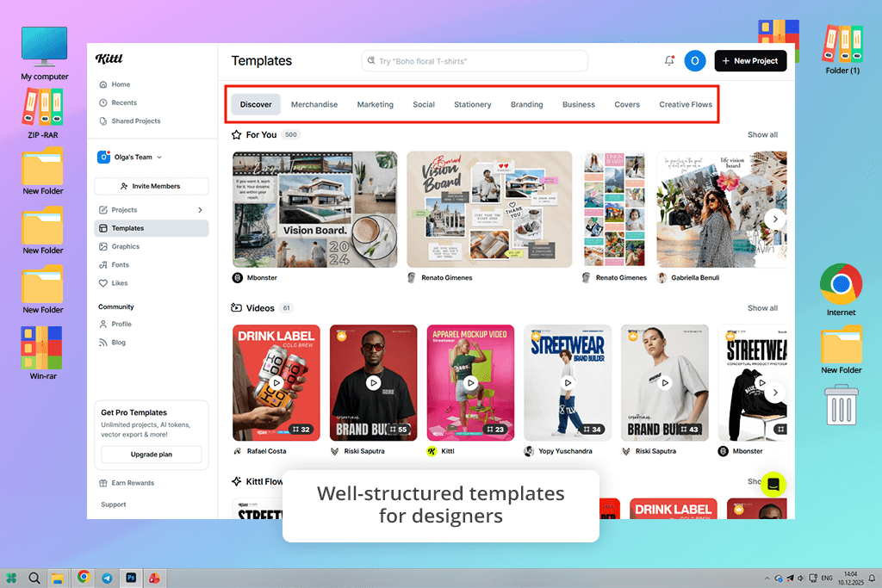
Task: Open Earn Rewards
Action: [127, 483]
